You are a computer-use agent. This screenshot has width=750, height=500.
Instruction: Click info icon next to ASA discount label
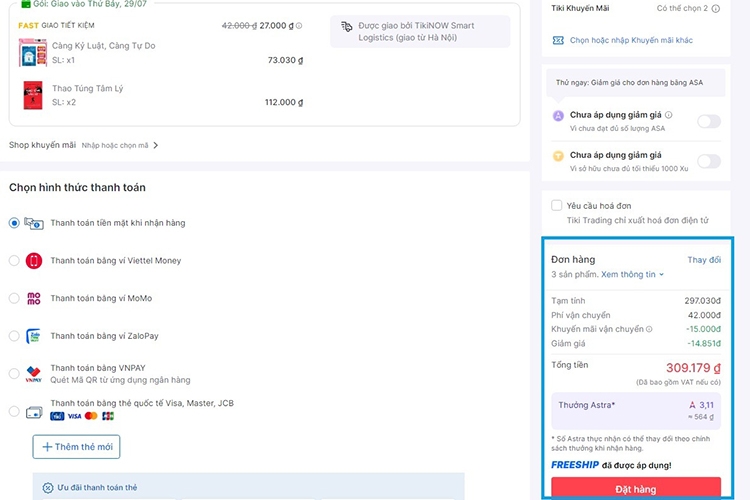(669, 115)
